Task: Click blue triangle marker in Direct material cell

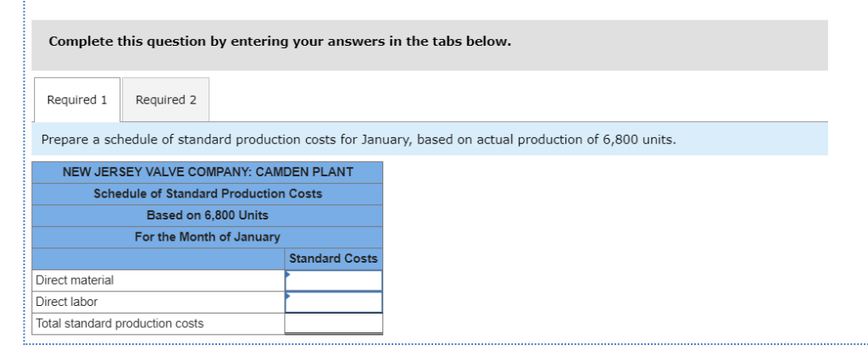Action: click(x=288, y=275)
